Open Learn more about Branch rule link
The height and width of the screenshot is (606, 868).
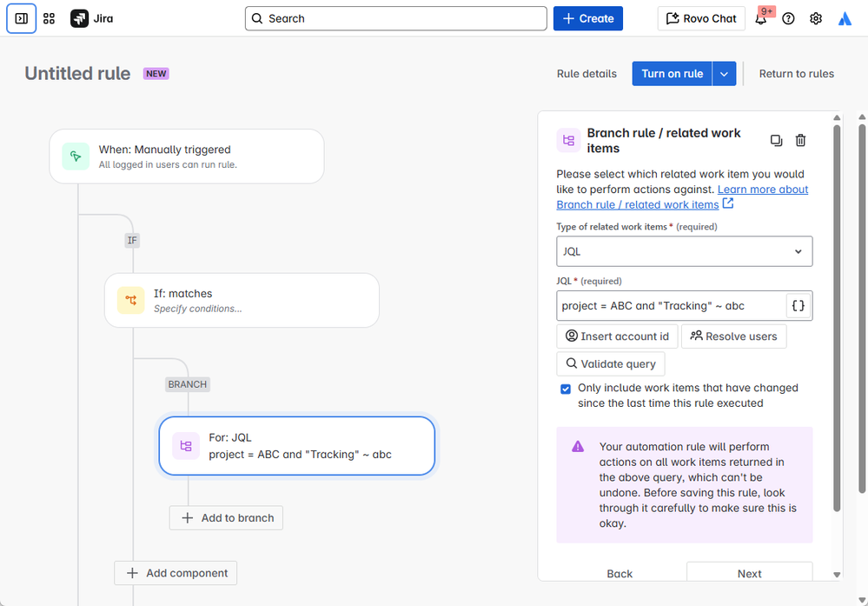coord(682,196)
